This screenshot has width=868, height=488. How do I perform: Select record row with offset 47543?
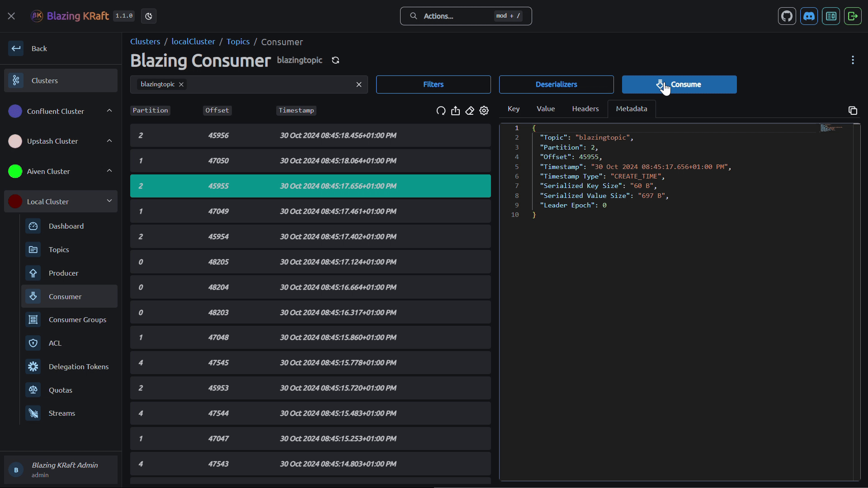coord(310,464)
